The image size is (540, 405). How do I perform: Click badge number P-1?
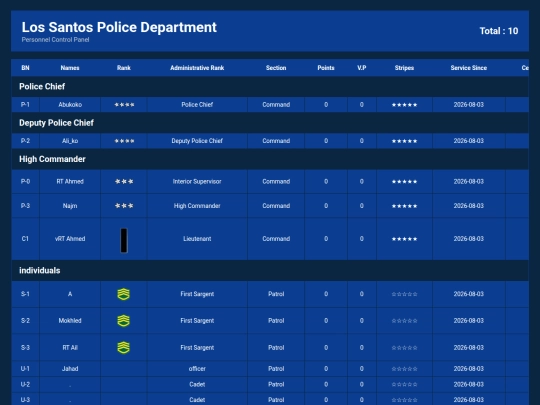pos(25,105)
